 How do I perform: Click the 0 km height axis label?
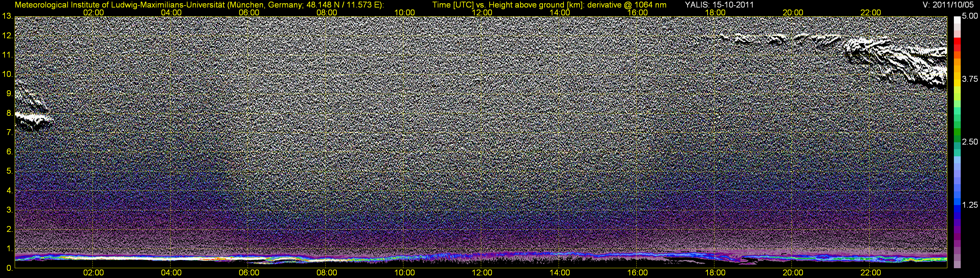9,268
